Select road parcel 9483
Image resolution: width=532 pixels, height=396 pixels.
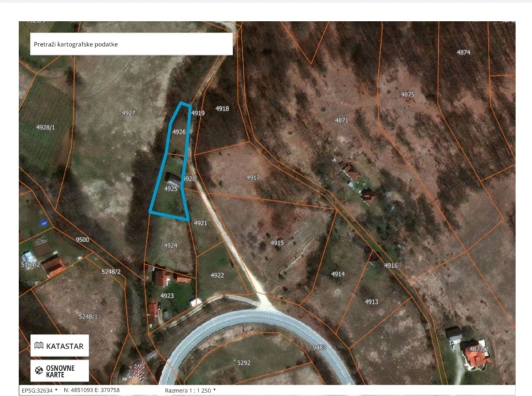pyautogui.click(x=319, y=347)
